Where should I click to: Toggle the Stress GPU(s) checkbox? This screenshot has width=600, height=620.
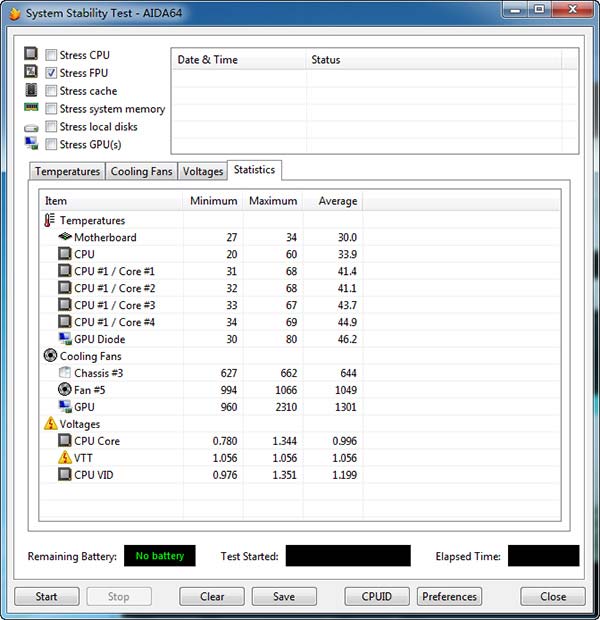click(51, 145)
